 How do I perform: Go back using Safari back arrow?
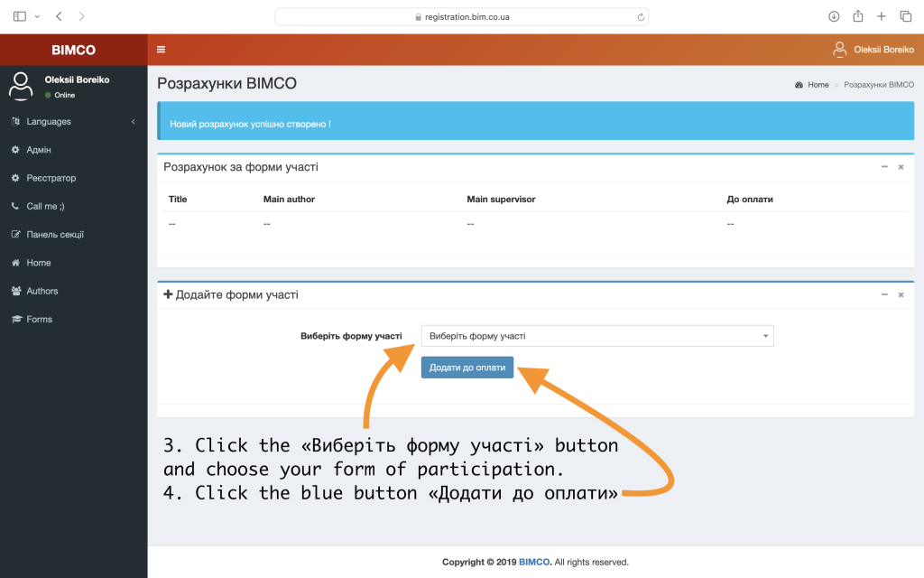(60, 16)
